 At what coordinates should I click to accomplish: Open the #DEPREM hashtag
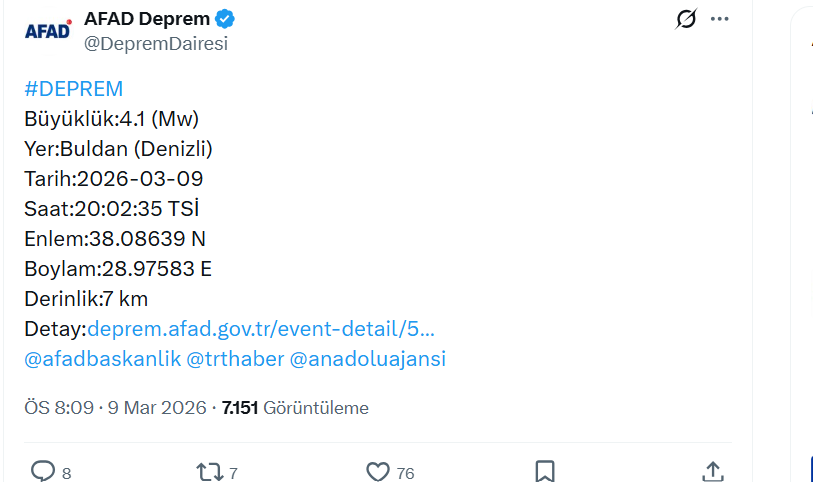73,89
